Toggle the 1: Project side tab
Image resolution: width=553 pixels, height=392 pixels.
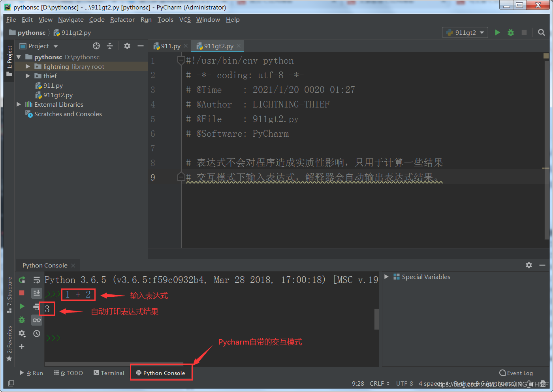point(9,60)
